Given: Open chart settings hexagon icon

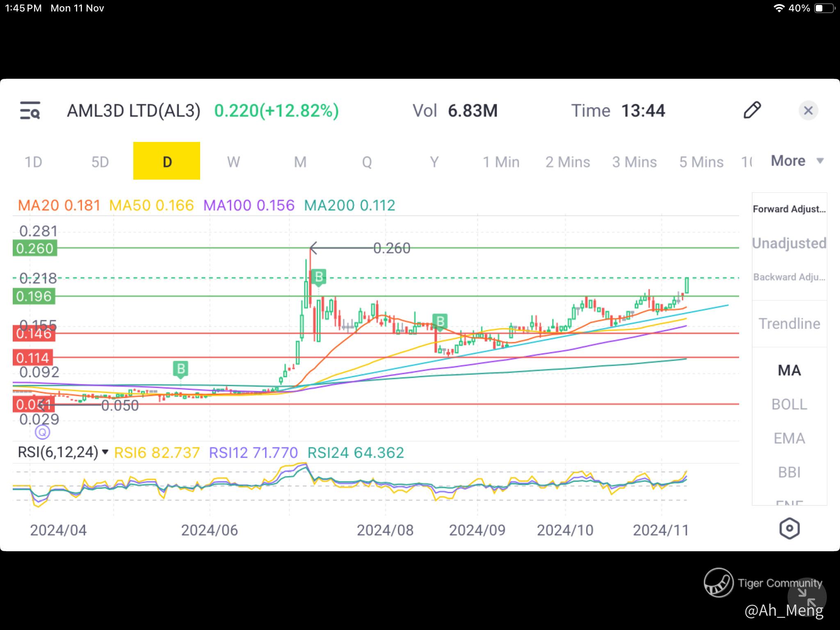Looking at the screenshot, I should point(789,529).
